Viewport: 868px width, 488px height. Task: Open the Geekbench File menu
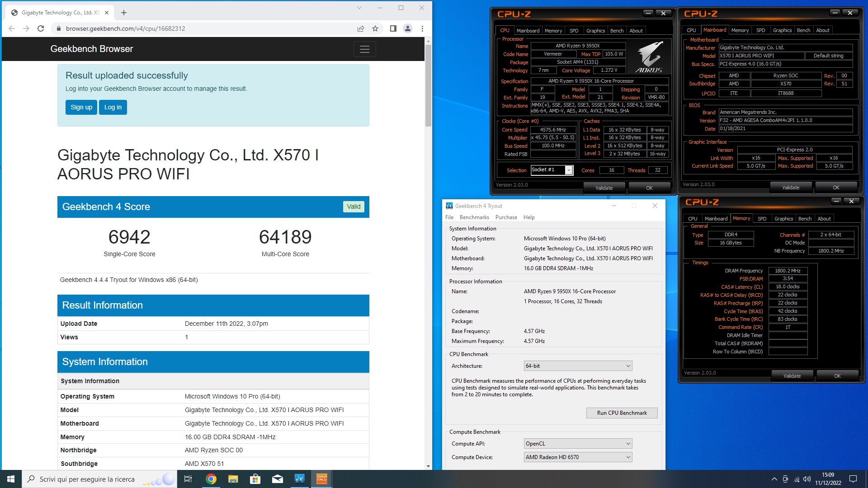[449, 217]
